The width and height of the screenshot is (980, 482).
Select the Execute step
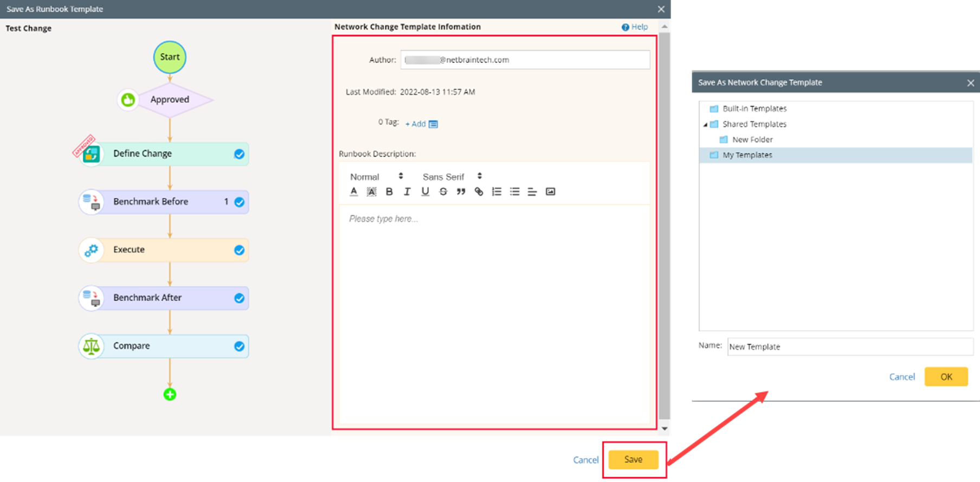[x=164, y=250]
